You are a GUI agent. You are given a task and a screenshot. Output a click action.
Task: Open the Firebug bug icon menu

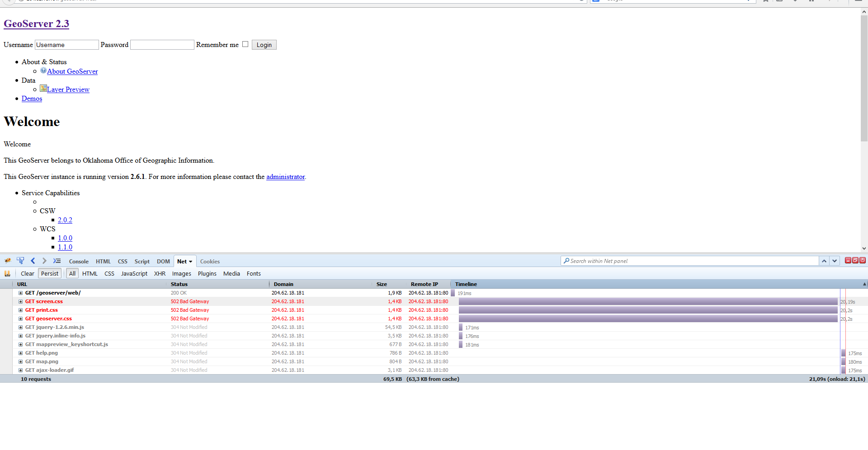[x=8, y=261]
